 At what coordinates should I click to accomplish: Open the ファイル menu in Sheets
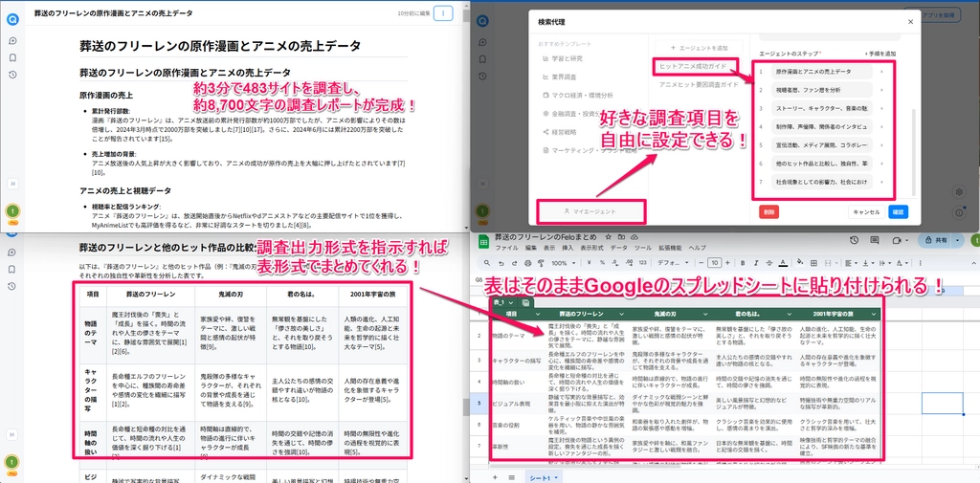point(507,248)
